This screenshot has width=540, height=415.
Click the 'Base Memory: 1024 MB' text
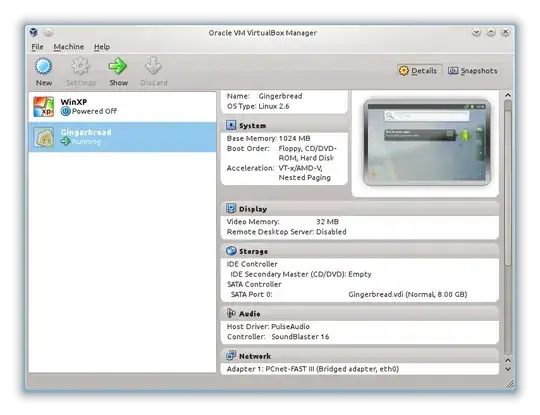[x=268, y=138]
